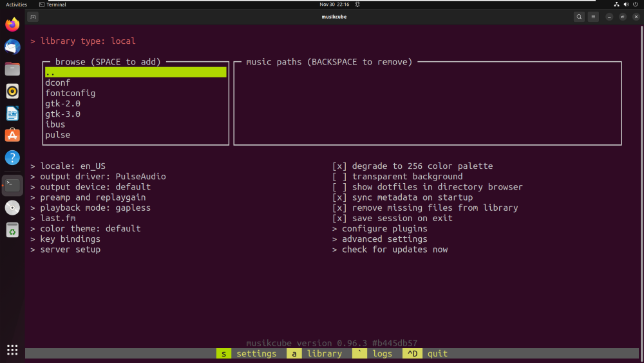
Task: Open server setup
Action: click(x=65, y=250)
